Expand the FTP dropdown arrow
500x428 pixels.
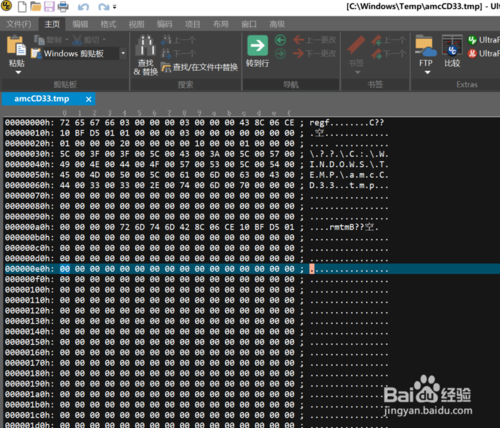[427, 72]
